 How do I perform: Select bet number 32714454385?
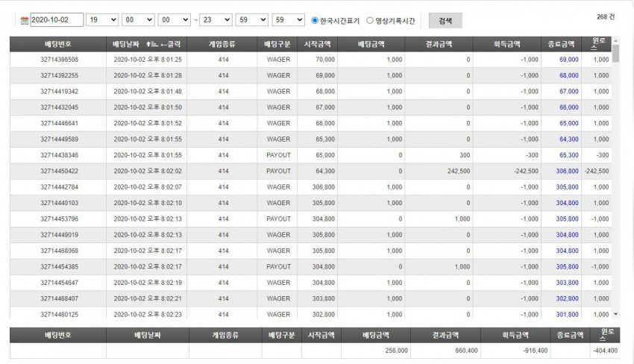pos(60,266)
